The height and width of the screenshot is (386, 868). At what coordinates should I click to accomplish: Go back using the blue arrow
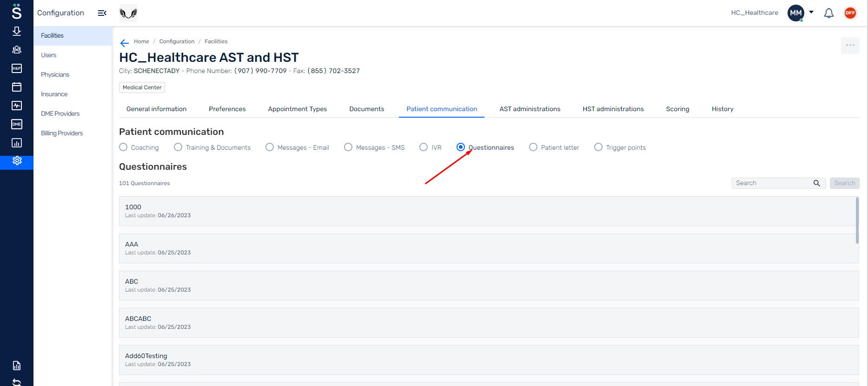tap(124, 43)
